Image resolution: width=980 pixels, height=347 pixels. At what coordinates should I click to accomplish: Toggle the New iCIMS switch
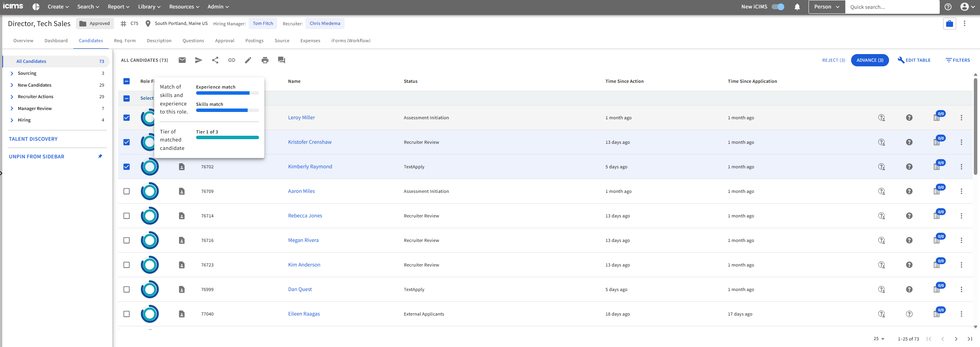point(778,7)
